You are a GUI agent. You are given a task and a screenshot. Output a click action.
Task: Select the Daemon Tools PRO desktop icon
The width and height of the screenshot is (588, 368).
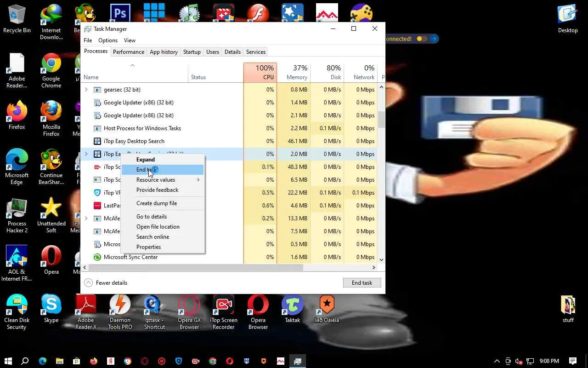coord(120,312)
